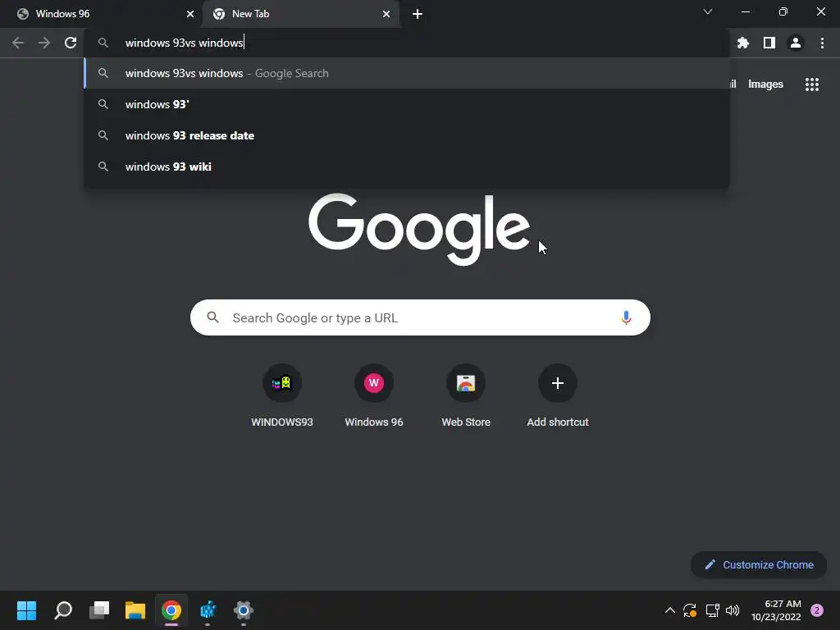The height and width of the screenshot is (630, 840).
Task: Open the WINDOWS93 shortcut tile
Action: pos(282,396)
